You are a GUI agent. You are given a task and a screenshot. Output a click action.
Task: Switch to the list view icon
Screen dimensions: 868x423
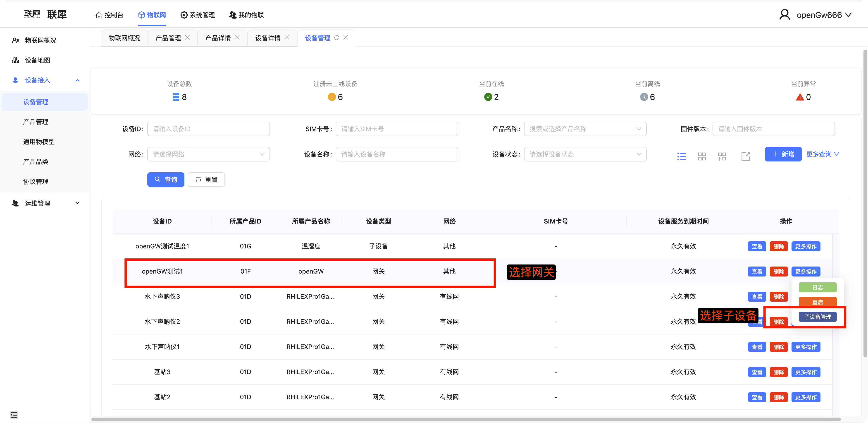point(682,156)
